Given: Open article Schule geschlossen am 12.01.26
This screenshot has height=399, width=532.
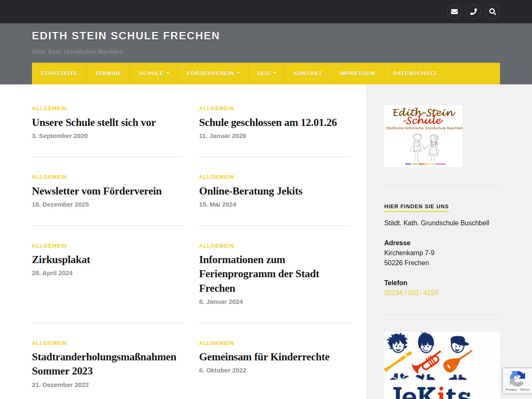Looking at the screenshot, I should coord(268,123).
